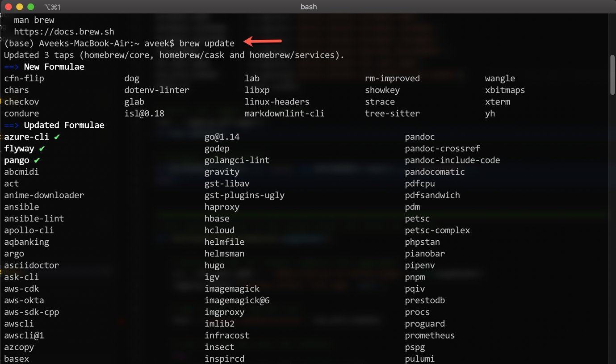Click the 'Updated 3 taps' output line
The image size is (616, 364).
tap(174, 55)
